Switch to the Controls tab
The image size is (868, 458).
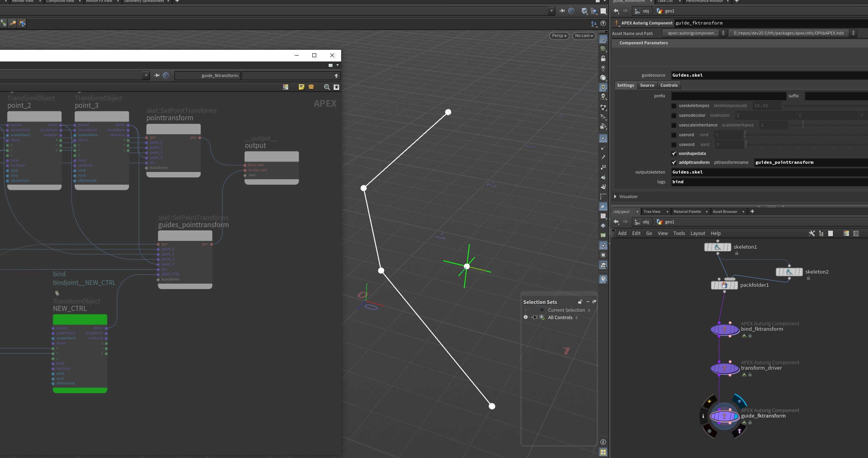(x=669, y=85)
